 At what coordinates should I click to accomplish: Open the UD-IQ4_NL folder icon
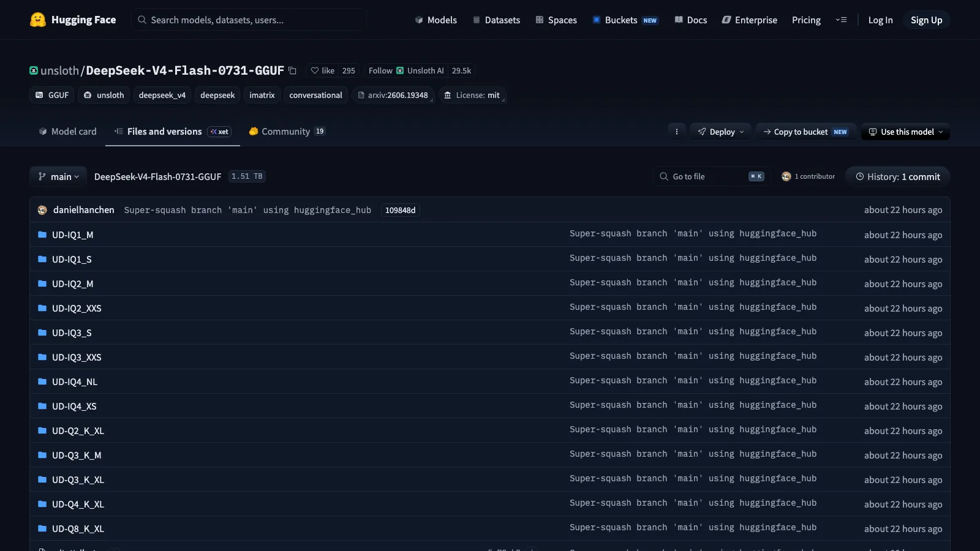coord(42,381)
